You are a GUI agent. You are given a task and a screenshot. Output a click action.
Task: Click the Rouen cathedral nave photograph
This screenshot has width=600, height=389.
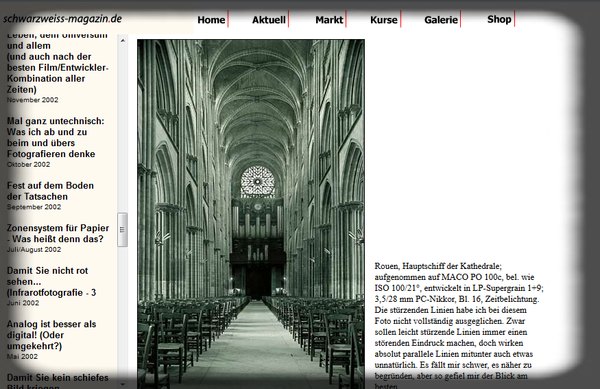(251, 214)
